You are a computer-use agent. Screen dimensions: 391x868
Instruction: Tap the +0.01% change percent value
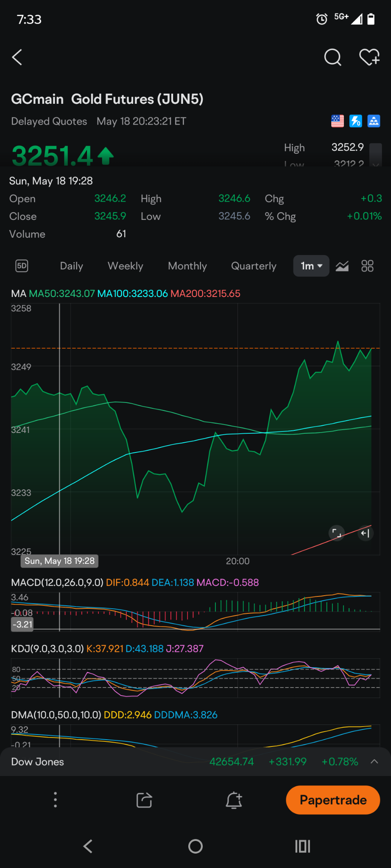coord(364,216)
